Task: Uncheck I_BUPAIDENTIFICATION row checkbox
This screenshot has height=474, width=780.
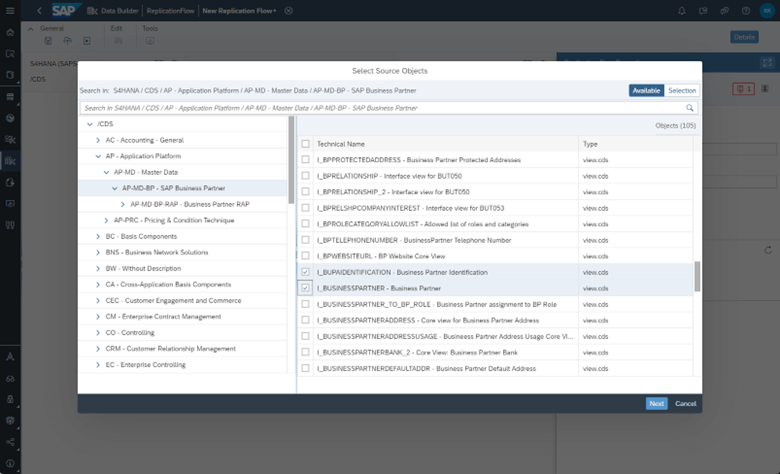Action: point(305,272)
